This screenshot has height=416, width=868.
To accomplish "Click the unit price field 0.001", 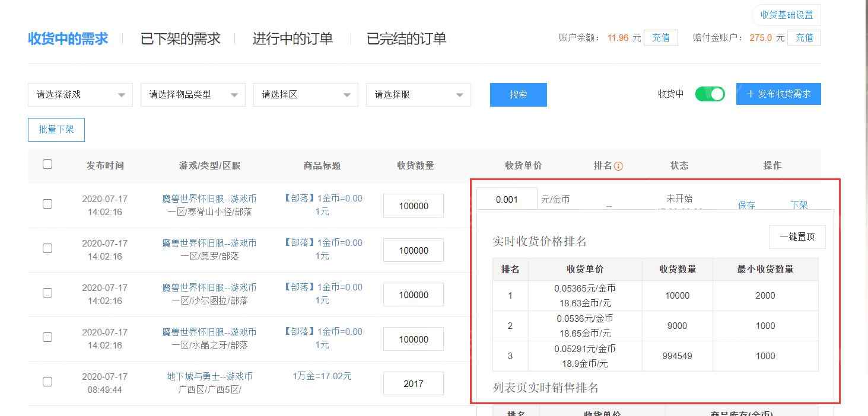I will [507, 199].
